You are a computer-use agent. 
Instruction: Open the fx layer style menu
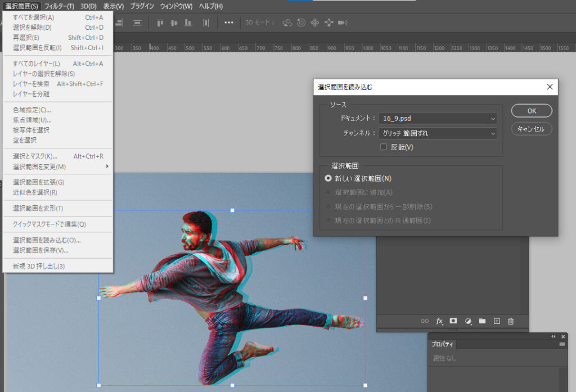439,321
